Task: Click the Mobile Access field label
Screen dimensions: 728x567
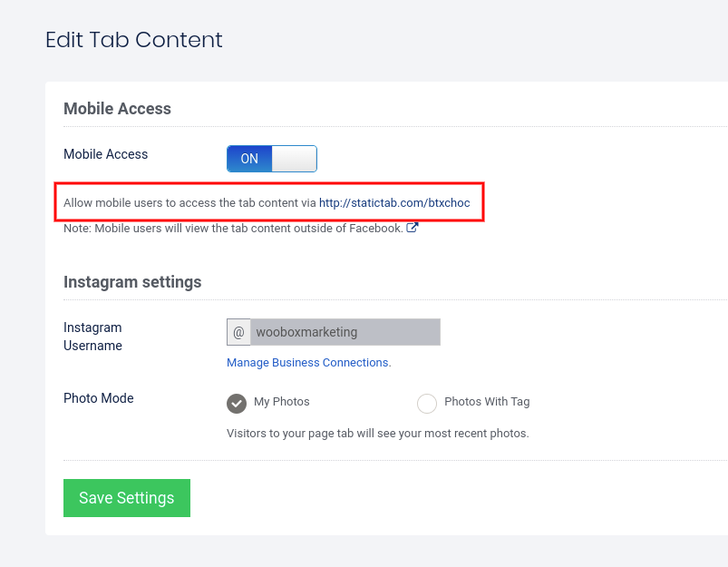Action: (105, 154)
